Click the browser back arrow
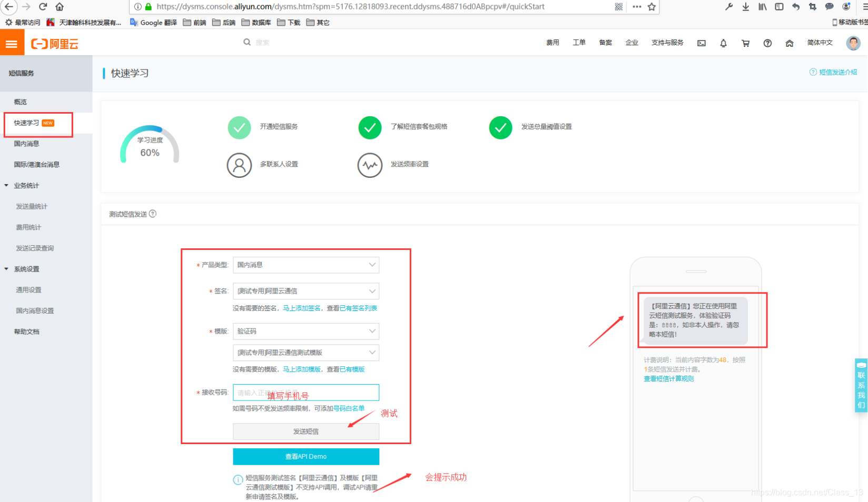Image resolution: width=868 pixels, height=502 pixels. point(9,6)
